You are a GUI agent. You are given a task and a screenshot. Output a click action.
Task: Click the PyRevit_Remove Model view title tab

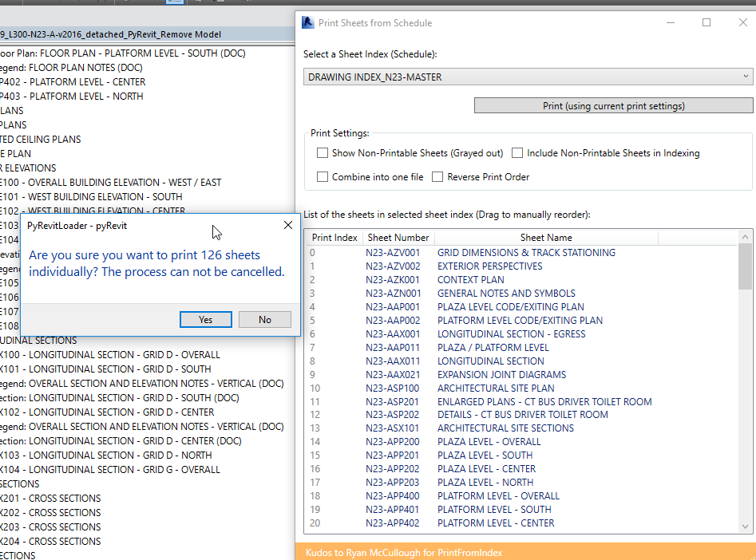(x=144, y=34)
